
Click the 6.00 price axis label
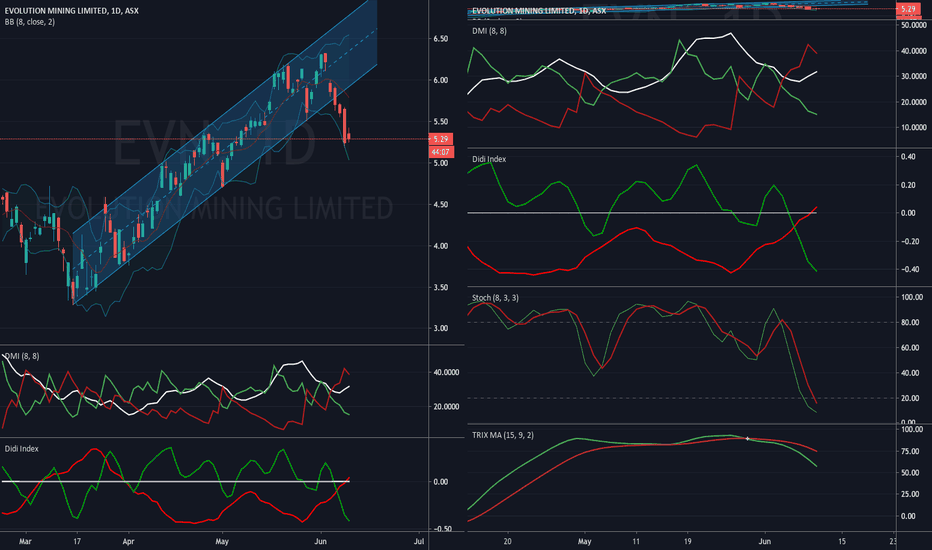(440, 80)
